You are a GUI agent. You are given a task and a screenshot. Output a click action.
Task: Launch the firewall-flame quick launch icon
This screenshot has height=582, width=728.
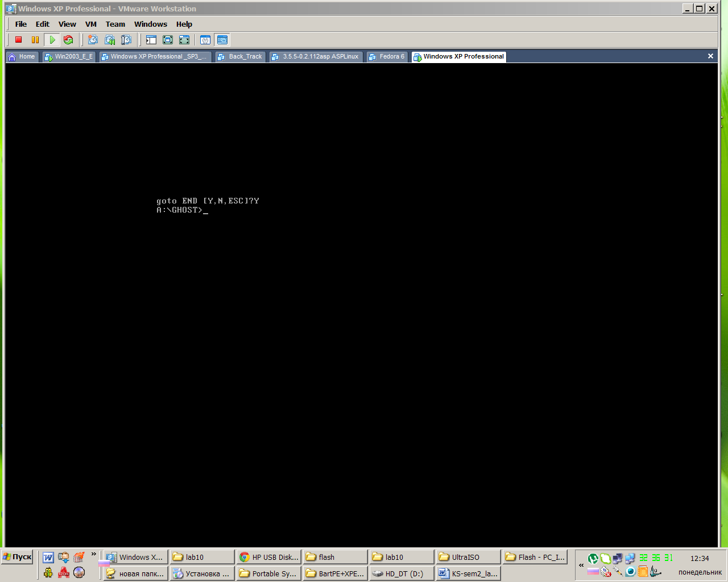coord(79,558)
